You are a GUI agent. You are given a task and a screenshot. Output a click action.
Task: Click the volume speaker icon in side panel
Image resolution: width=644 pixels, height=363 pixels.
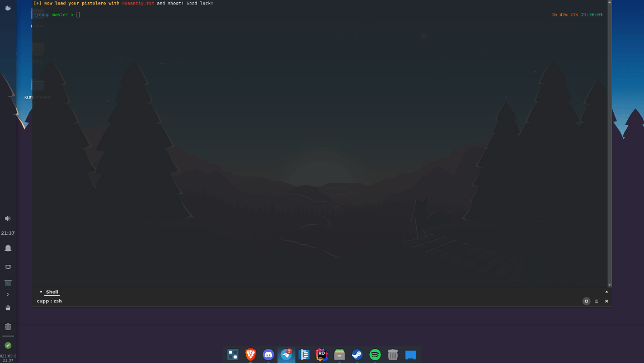click(8, 218)
